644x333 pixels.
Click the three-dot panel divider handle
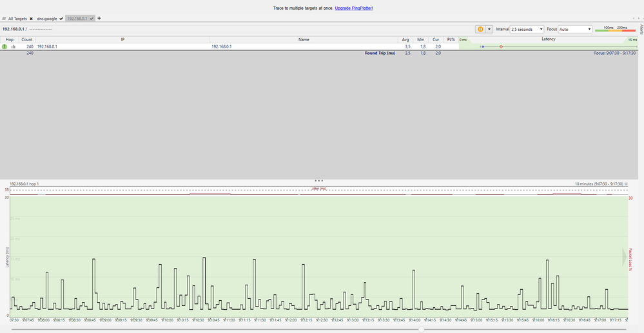(318, 180)
